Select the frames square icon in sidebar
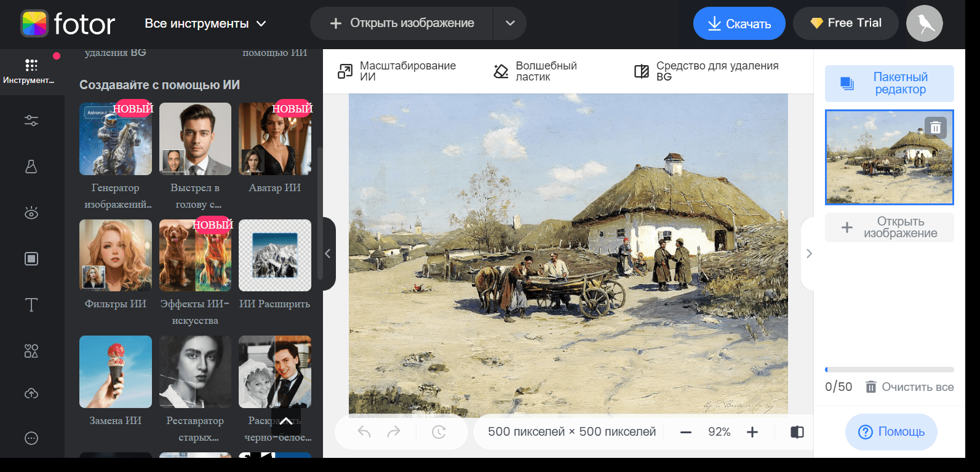Viewport: 980px width, 472px height. (x=31, y=259)
